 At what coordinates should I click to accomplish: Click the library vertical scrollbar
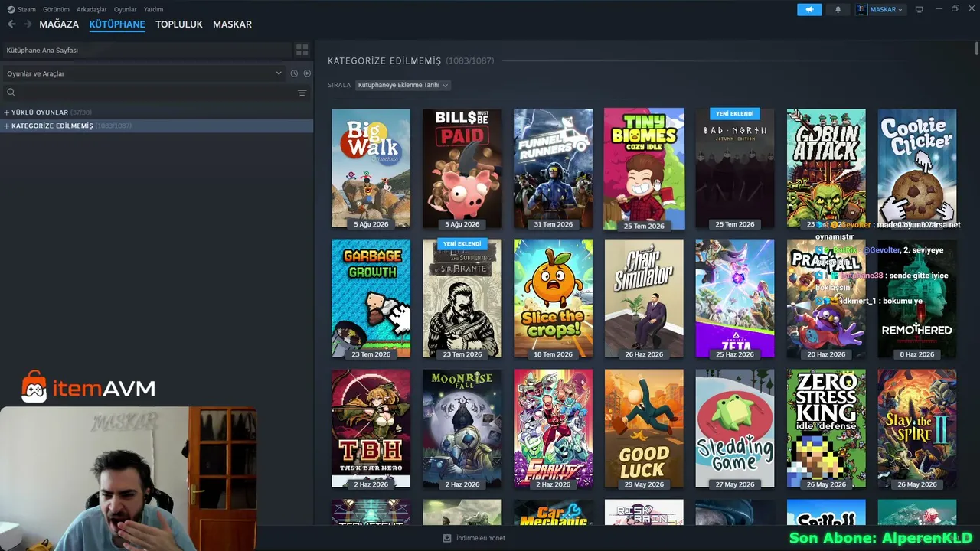[977, 51]
